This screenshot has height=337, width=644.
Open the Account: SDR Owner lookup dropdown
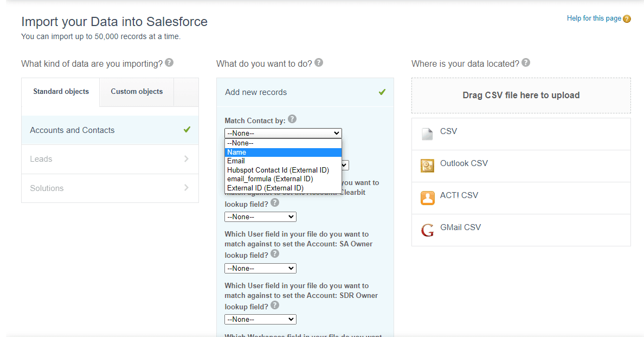[x=260, y=319]
